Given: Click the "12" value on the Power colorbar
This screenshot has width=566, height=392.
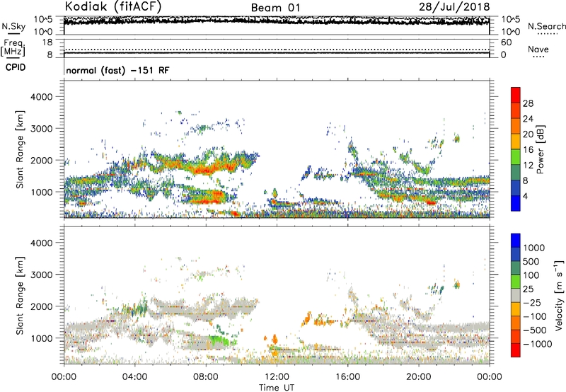Looking at the screenshot, I should coord(528,166).
